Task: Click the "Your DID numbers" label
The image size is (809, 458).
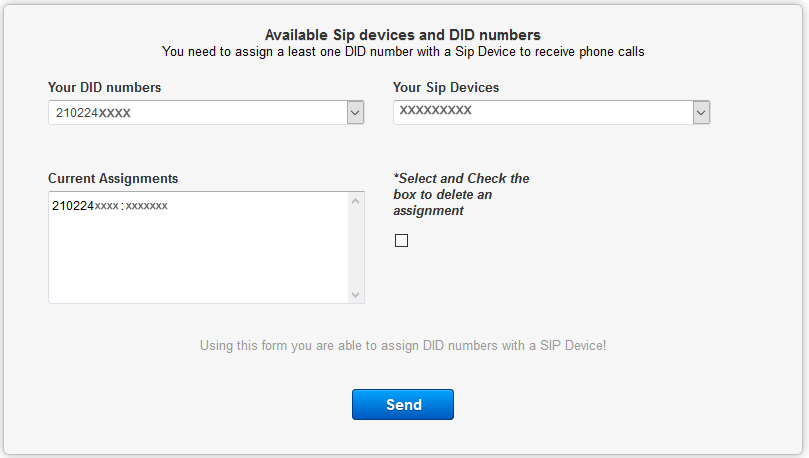Action: pyautogui.click(x=104, y=88)
